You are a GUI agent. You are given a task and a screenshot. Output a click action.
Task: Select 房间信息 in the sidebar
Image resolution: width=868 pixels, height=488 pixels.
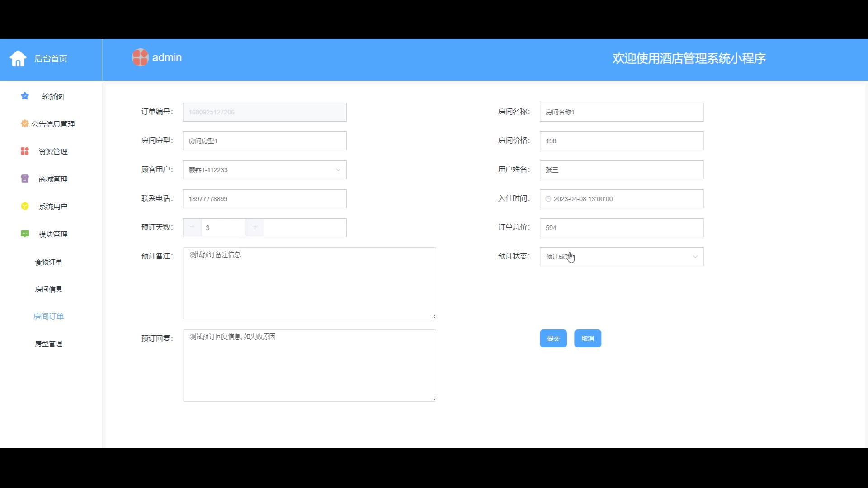click(x=49, y=289)
